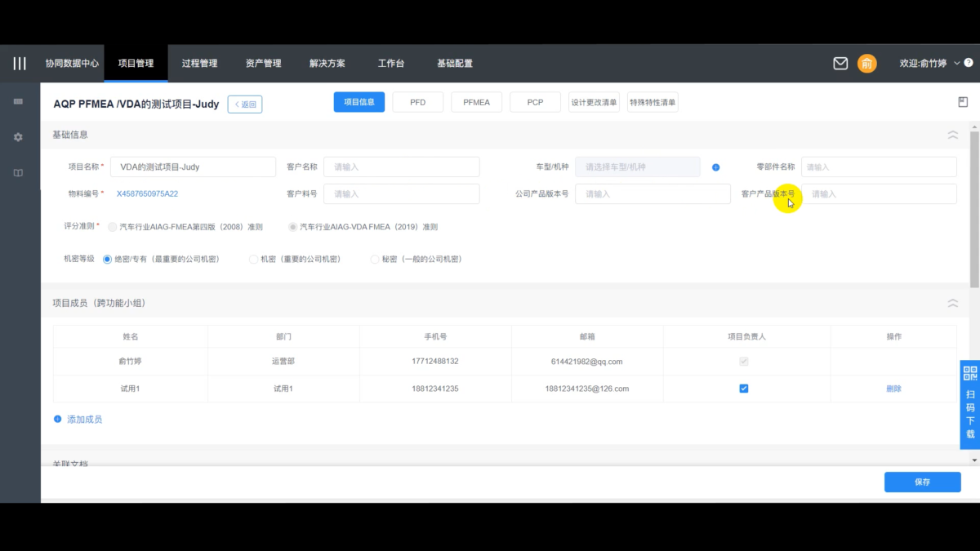This screenshot has width=980, height=551.
Task: Select 机密 confidentiality level
Action: [253, 260]
